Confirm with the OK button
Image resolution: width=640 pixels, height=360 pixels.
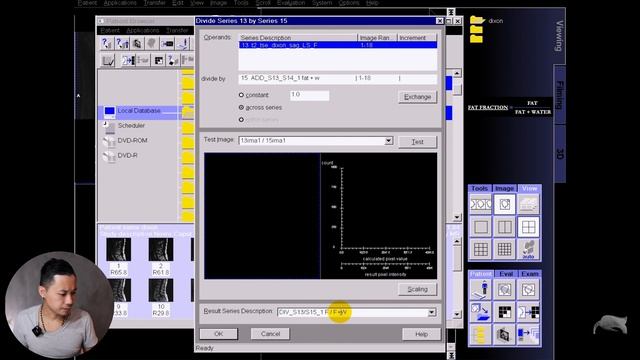pos(218,333)
